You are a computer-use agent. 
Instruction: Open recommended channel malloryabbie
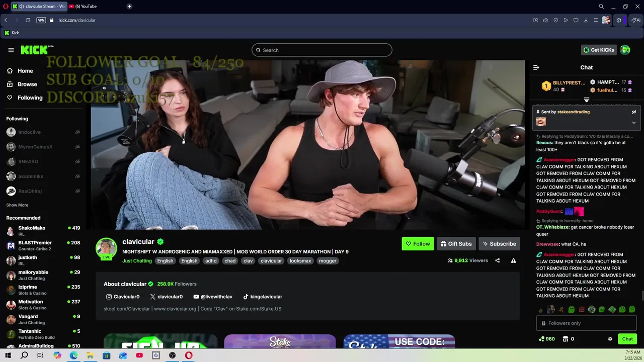[43, 275]
